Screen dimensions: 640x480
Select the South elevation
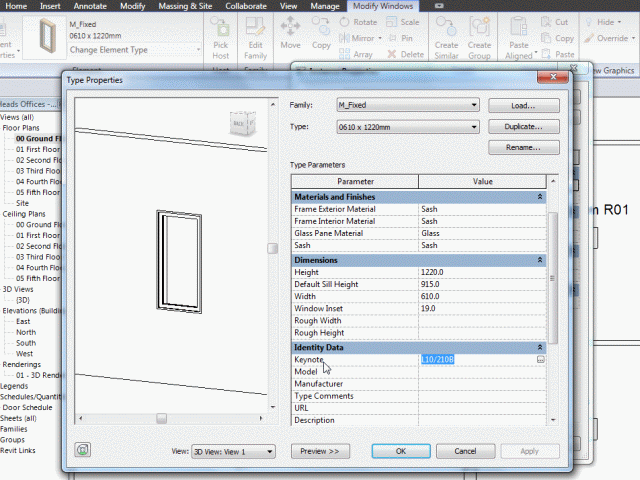(x=26, y=343)
